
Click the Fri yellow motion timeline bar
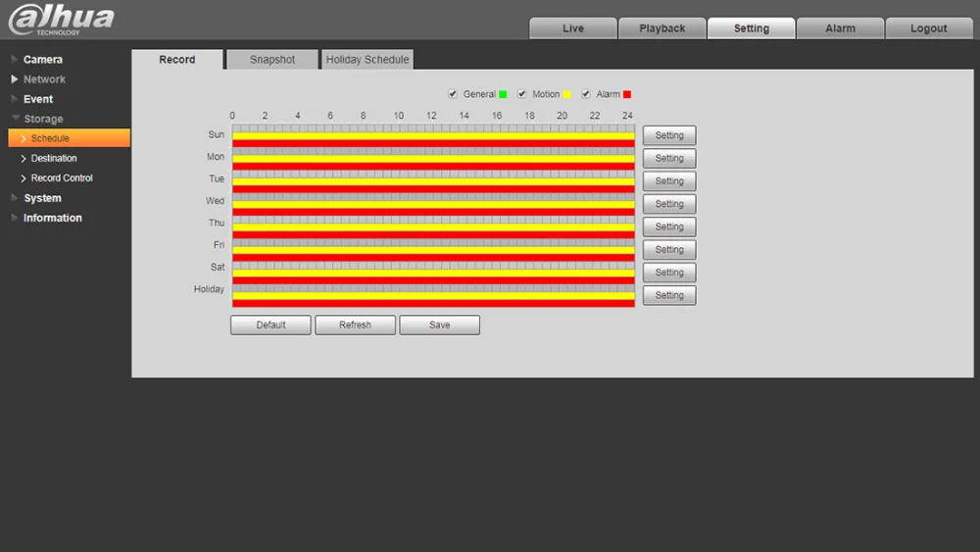(434, 250)
